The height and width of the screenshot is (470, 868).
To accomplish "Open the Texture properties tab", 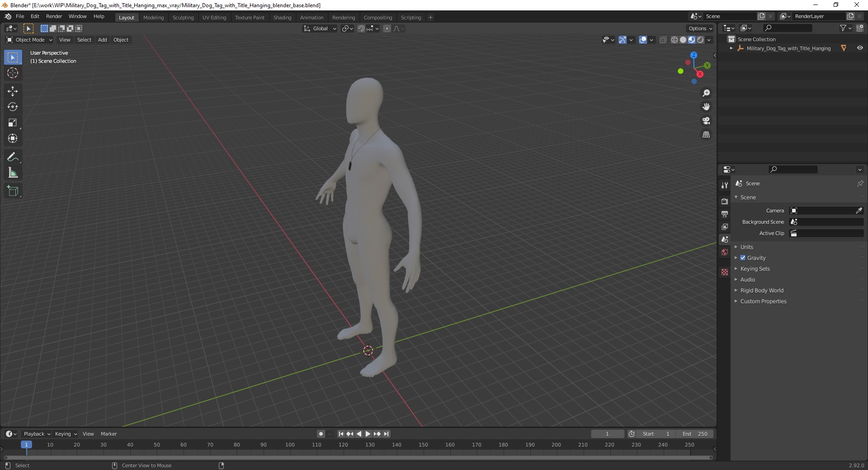I will pos(725,272).
